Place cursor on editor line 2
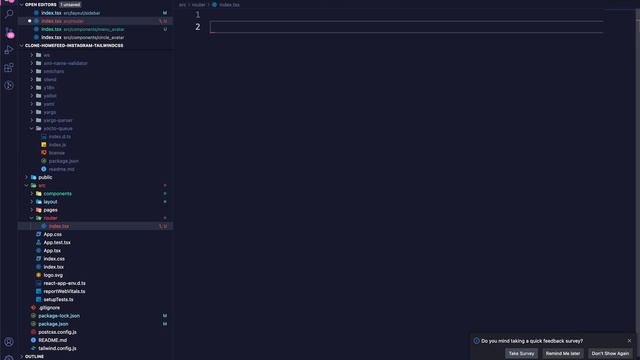The height and width of the screenshot is (360, 640). [407, 27]
